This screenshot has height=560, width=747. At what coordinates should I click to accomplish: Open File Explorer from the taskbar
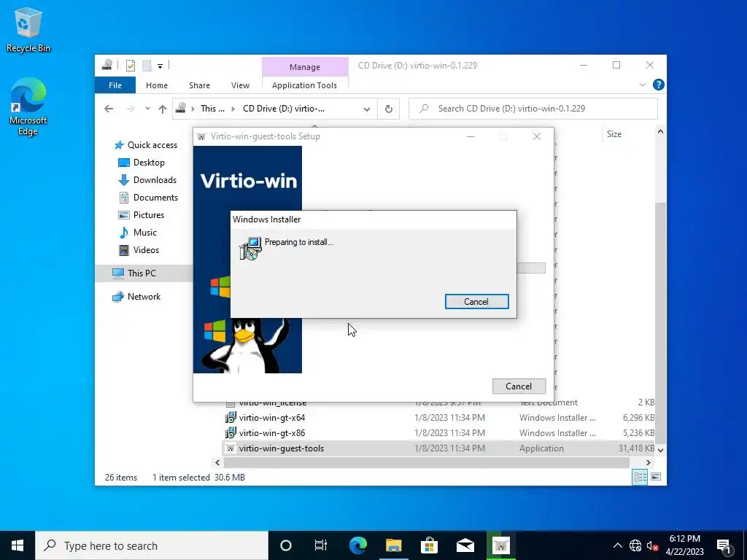point(393,545)
